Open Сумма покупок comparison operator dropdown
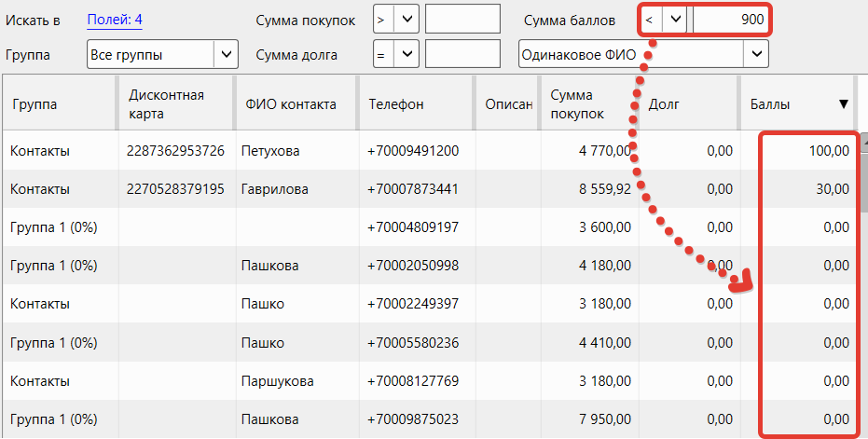 [396, 20]
